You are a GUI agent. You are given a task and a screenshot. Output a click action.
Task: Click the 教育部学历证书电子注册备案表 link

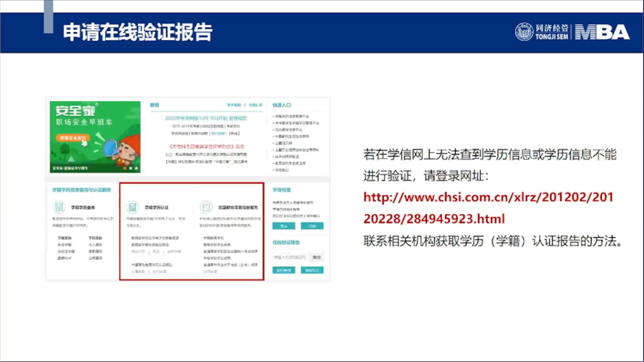coord(155,238)
